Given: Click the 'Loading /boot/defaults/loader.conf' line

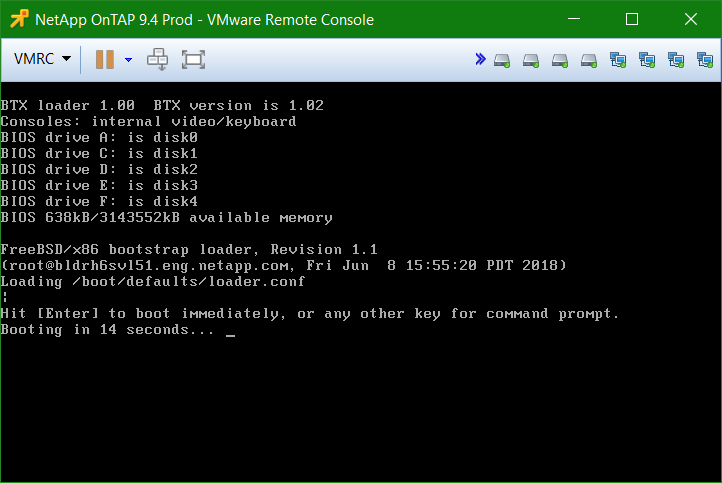Looking at the screenshot, I should pos(153,282).
